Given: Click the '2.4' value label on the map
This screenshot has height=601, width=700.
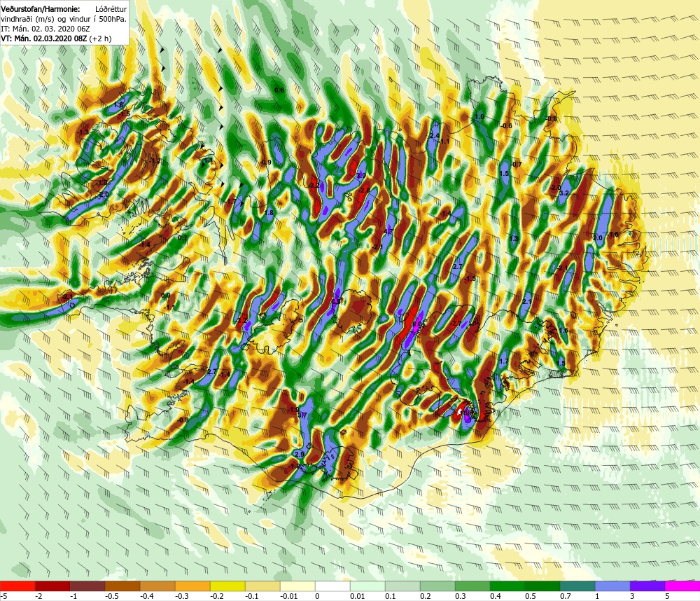Looking at the screenshot, I should coord(434,136).
